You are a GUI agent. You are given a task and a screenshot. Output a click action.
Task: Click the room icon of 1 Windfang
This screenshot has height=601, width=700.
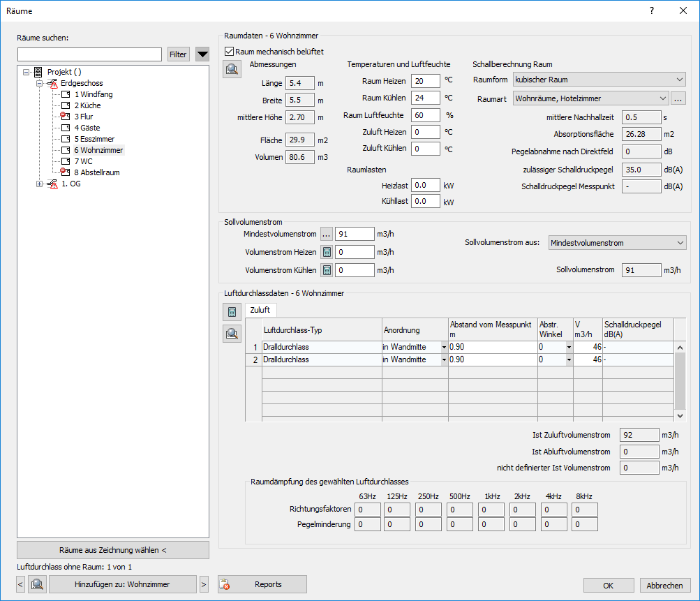66,94
